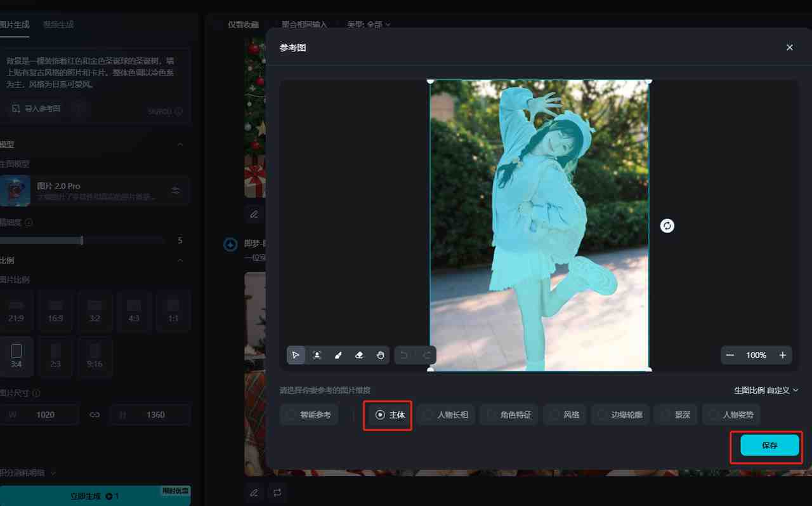812x506 pixels.
Task: Collapse the 模型 section chevron
Action: 180,144
